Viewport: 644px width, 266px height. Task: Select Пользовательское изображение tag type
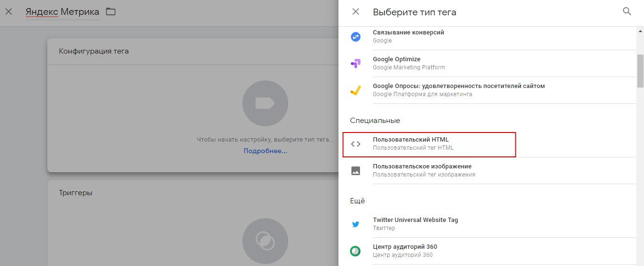[x=493, y=170]
